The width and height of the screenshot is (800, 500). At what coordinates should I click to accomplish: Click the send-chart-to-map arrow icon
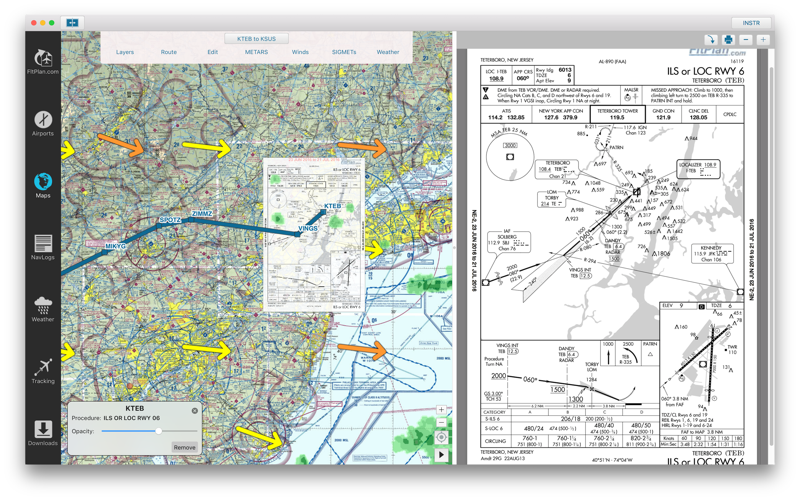710,39
